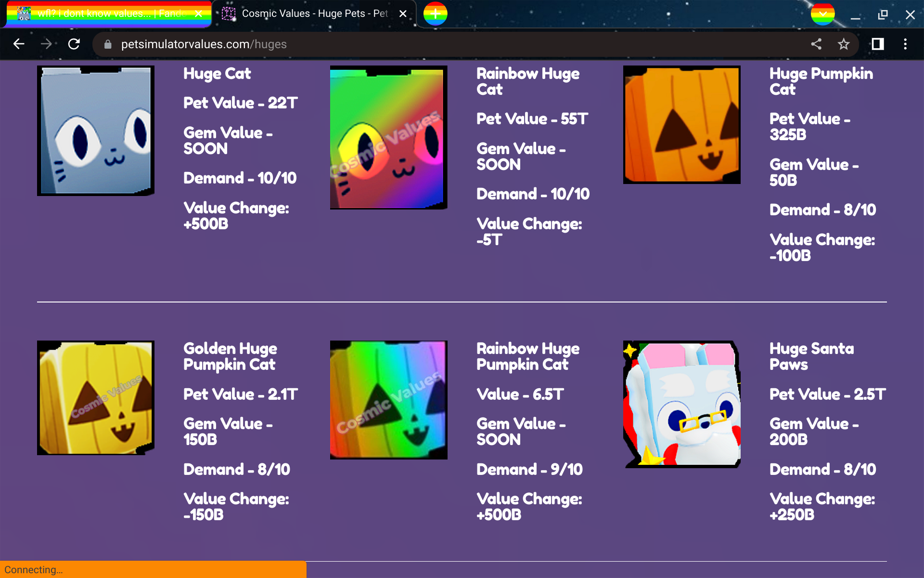This screenshot has height=578, width=924.
Task: Open a new tab
Action: tap(436, 14)
